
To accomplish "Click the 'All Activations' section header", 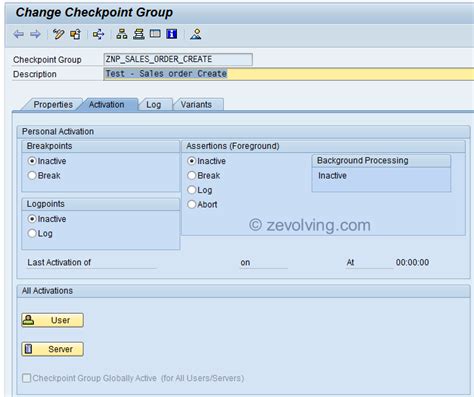I will (x=47, y=291).
